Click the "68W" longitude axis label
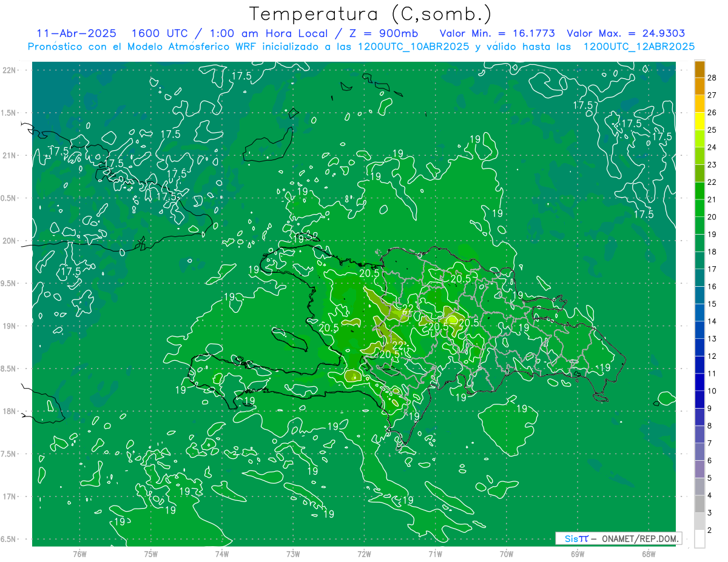 [x=649, y=554]
